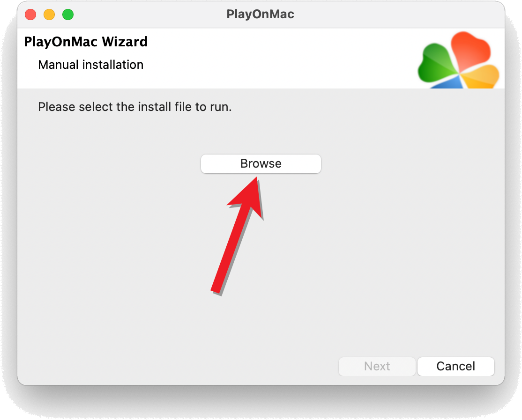Click the red close traffic light button

[x=30, y=15]
